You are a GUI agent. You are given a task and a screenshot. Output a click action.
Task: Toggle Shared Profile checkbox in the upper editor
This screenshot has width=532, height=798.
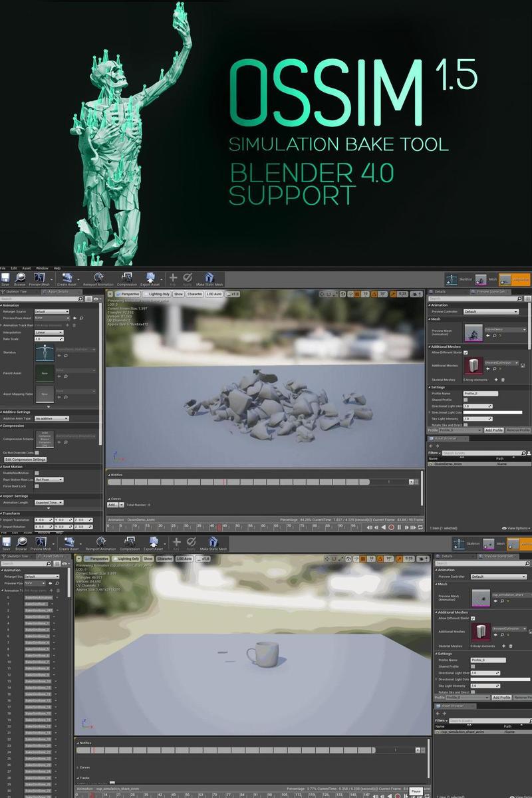pyautogui.click(x=465, y=400)
